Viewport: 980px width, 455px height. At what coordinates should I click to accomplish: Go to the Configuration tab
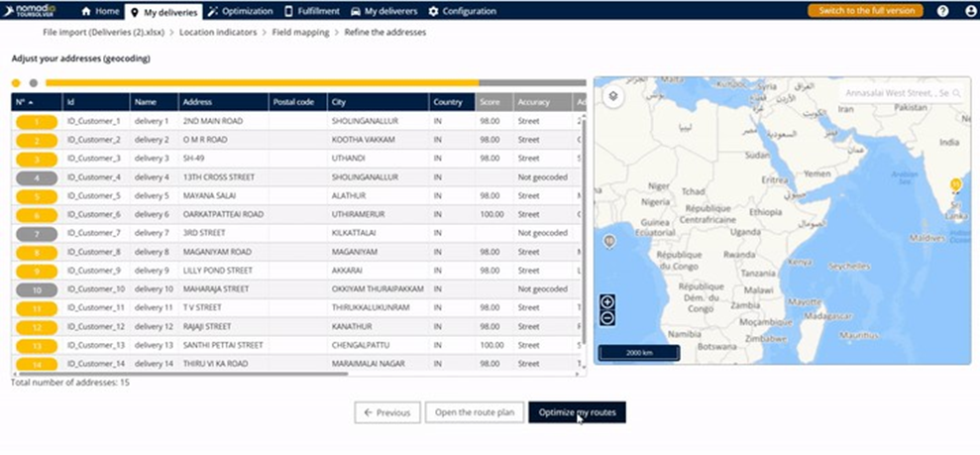click(x=462, y=11)
